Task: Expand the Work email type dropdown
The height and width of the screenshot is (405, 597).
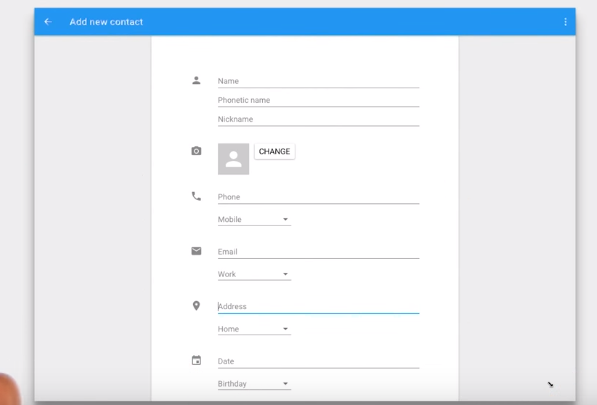Action: tap(254, 274)
